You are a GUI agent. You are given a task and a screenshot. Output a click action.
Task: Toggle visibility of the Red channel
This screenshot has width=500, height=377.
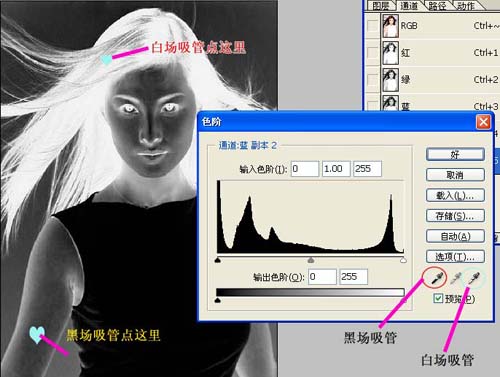click(x=372, y=53)
